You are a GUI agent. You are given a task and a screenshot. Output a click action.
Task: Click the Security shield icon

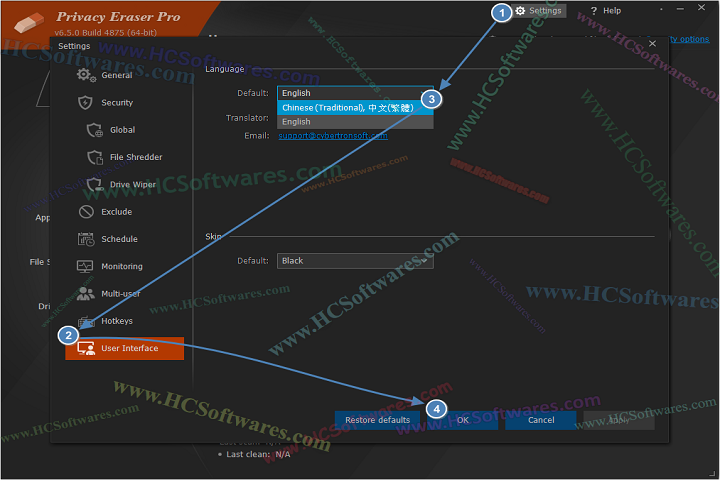tap(85, 102)
